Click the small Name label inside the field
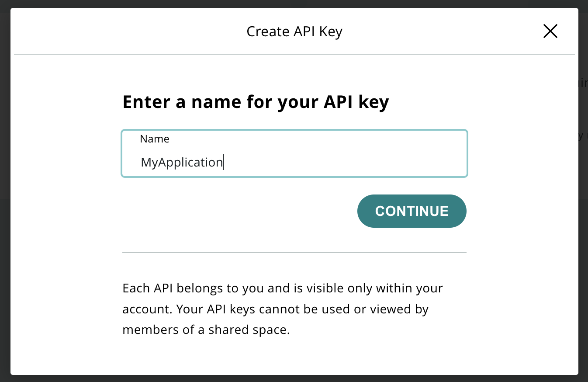 pyautogui.click(x=154, y=139)
